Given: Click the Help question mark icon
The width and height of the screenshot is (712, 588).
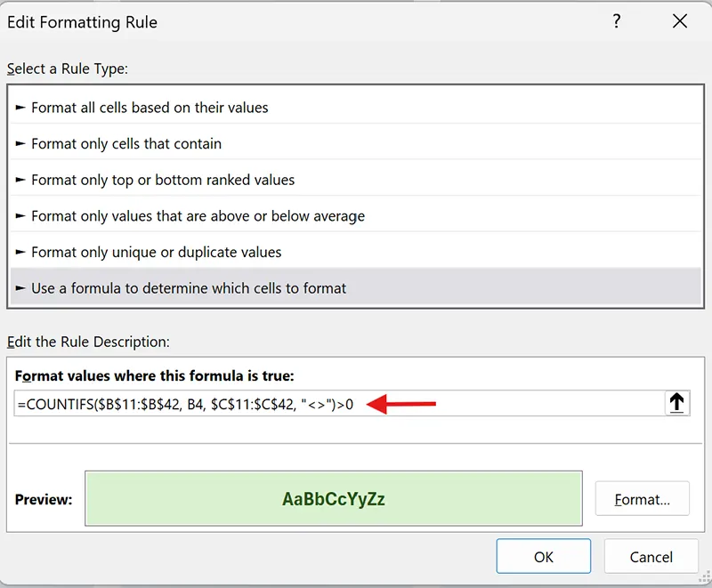Looking at the screenshot, I should pyautogui.click(x=617, y=22).
